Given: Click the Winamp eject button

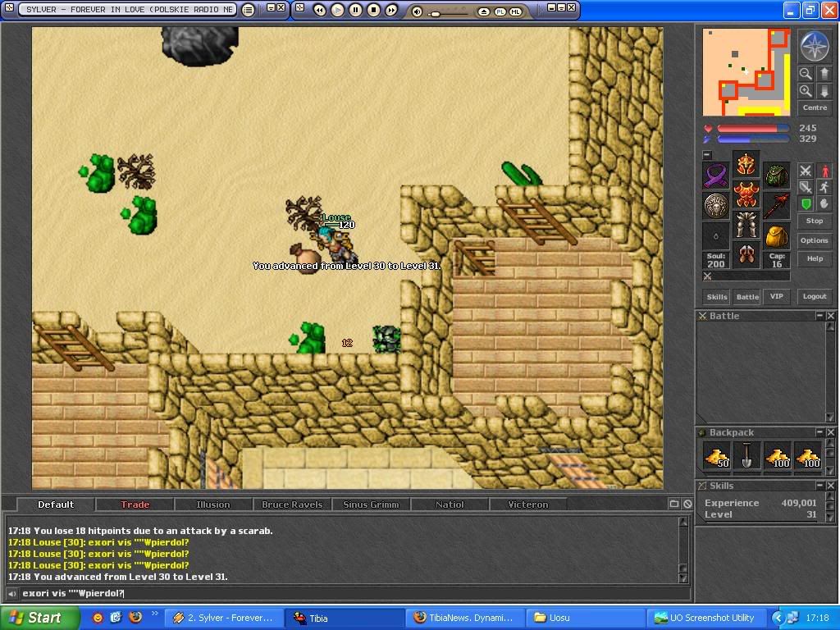Looking at the screenshot, I should point(483,11).
